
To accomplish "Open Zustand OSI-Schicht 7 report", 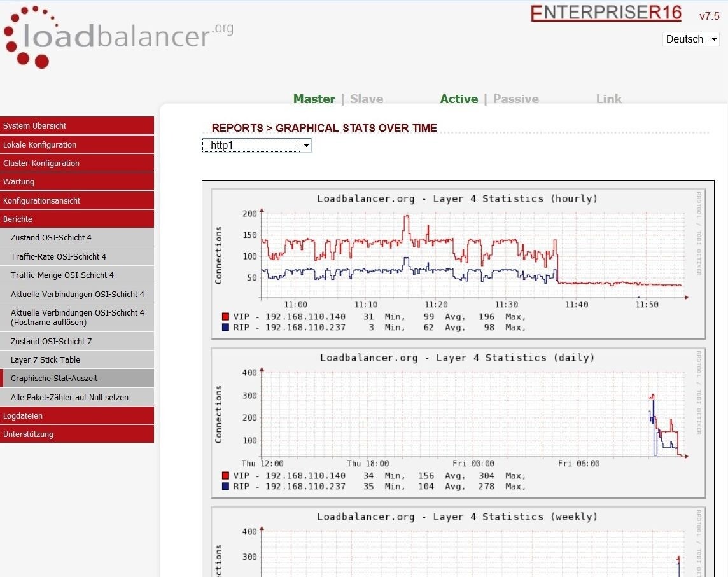I will pyautogui.click(x=77, y=341).
